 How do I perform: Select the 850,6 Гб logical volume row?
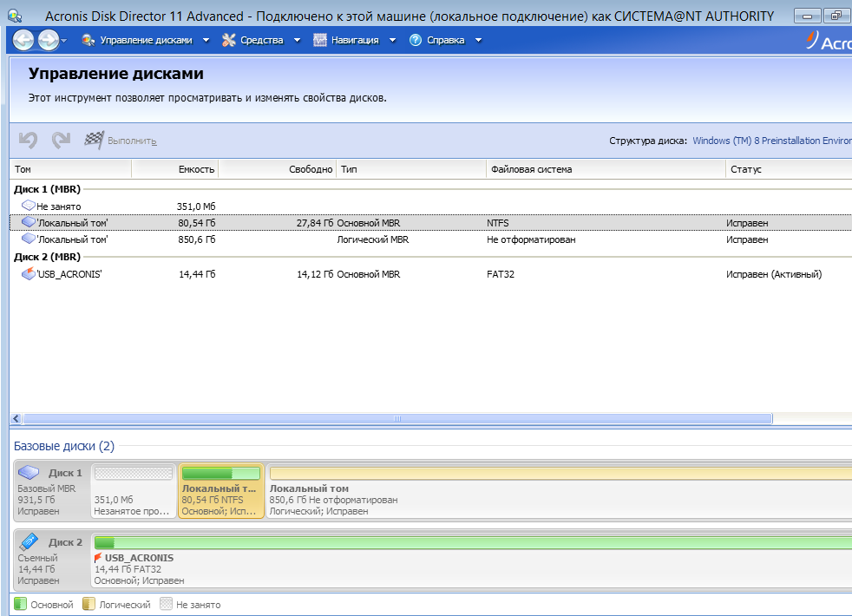tap(347, 239)
